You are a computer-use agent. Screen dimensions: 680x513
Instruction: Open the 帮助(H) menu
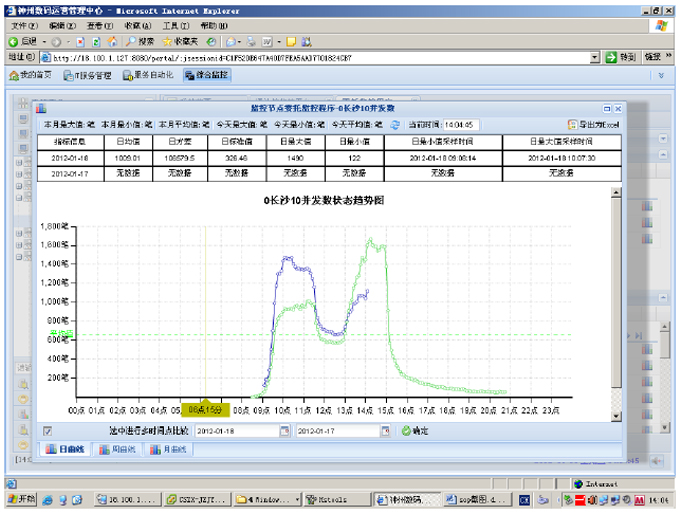point(214,26)
